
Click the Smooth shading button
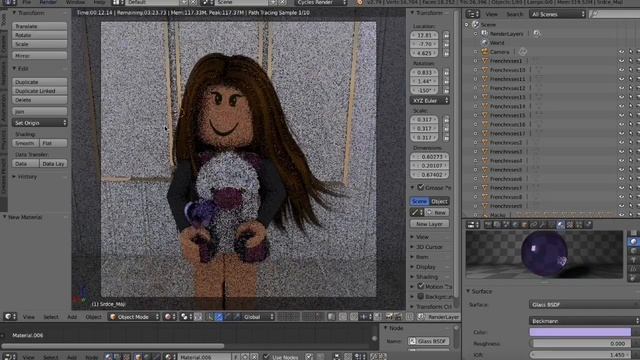[x=26, y=143]
